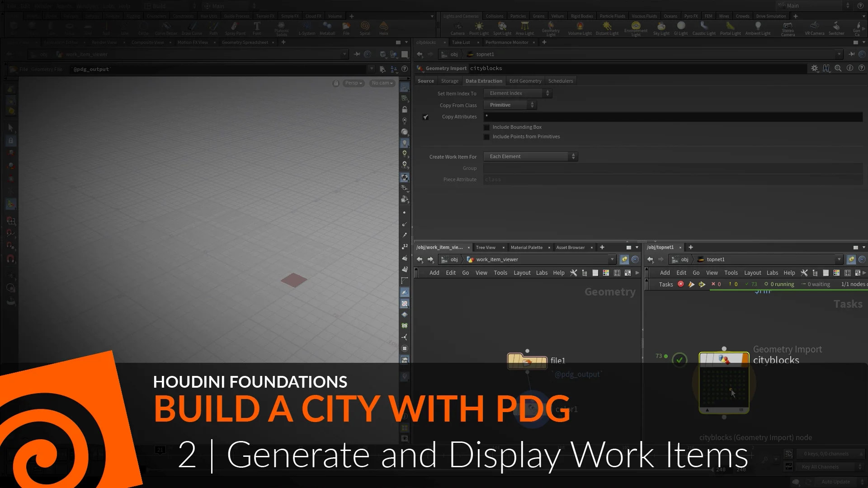Enable Include Points from Primitives

[487, 136]
